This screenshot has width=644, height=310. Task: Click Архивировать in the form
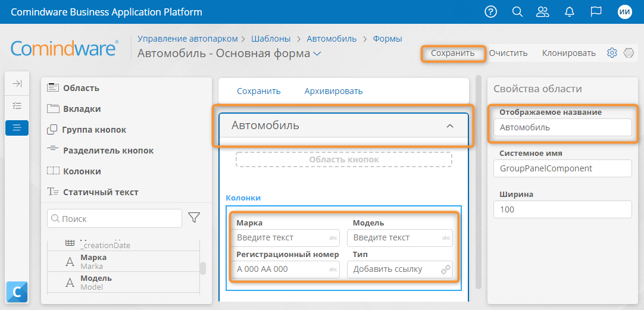click(x=333, y=91)
